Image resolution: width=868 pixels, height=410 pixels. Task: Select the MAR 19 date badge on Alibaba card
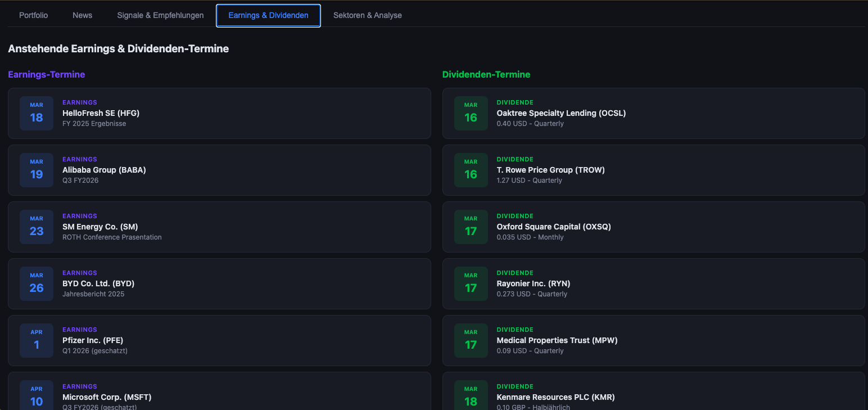point(36,170)
